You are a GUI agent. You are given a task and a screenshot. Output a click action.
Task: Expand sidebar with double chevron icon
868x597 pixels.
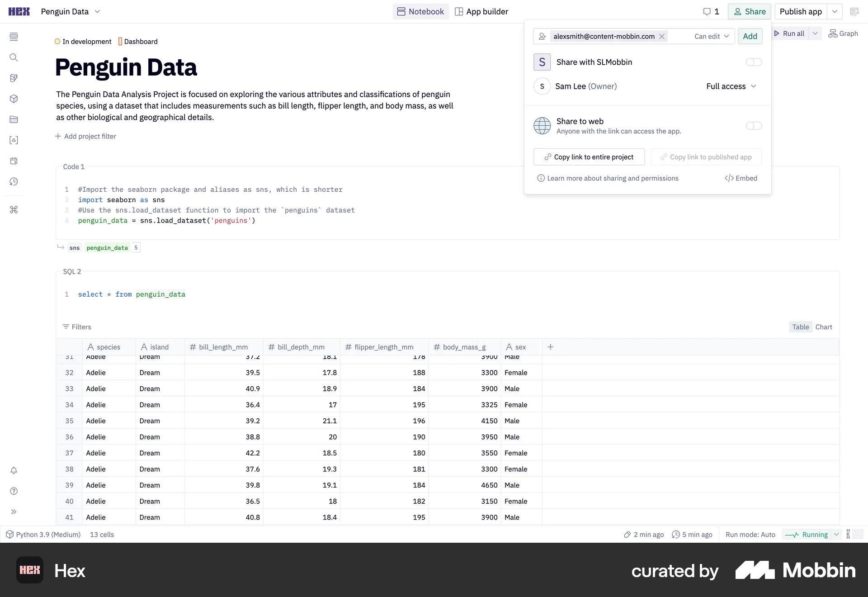pyautogui.click(x=14, y=512)
